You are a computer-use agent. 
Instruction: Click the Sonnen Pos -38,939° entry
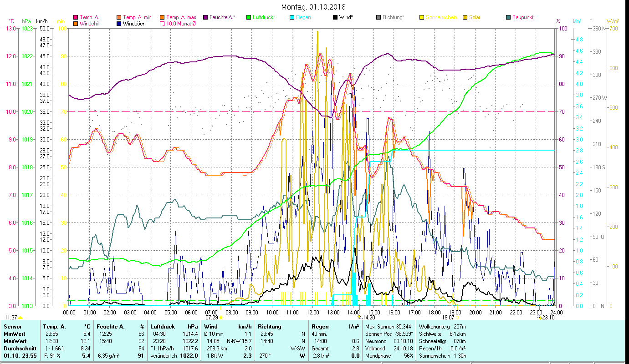pyautogui.click(x=389, y=334)
